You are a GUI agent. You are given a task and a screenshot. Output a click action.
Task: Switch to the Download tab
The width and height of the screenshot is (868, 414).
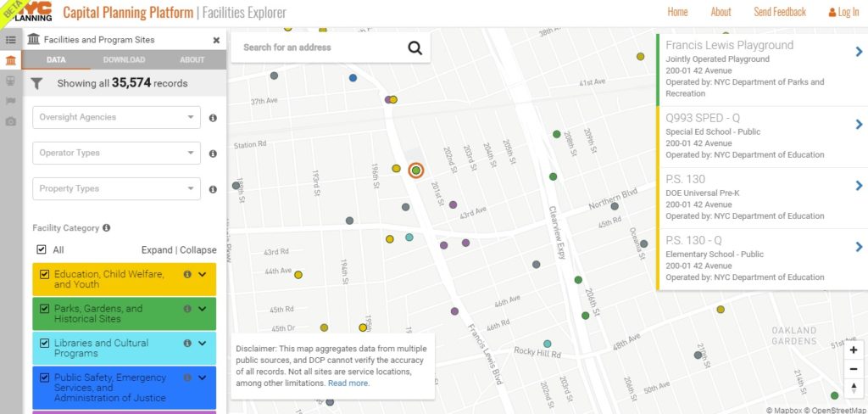[x=124, y=60]
